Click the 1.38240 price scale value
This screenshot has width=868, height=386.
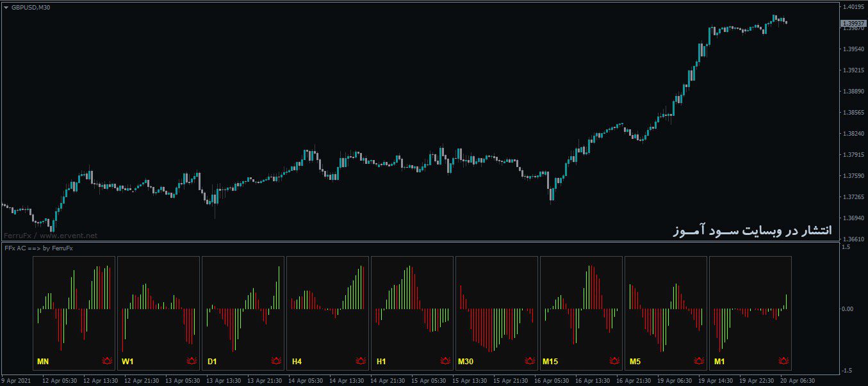[854, 134]
